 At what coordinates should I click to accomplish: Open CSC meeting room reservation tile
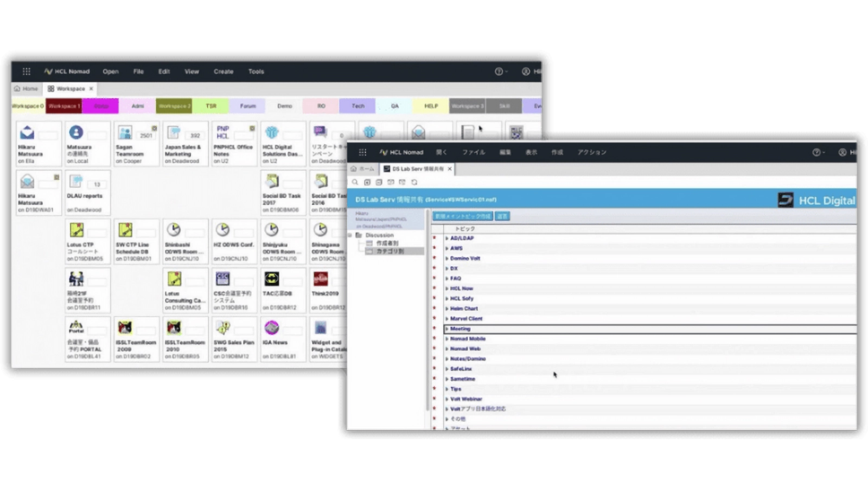tap(234, 291)
